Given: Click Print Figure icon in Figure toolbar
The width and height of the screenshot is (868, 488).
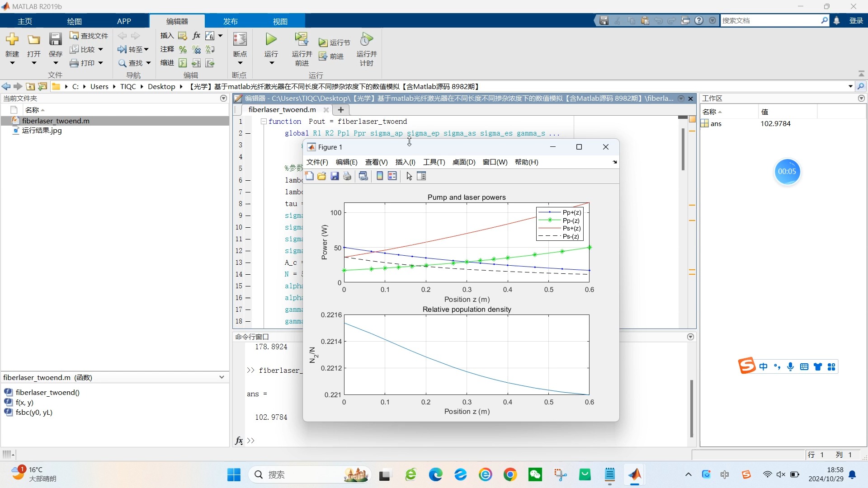Looking at the screenshot, I should point(347,176).
